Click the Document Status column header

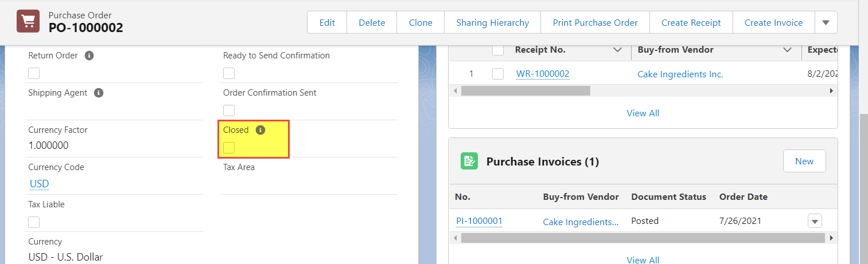point(669,196)
